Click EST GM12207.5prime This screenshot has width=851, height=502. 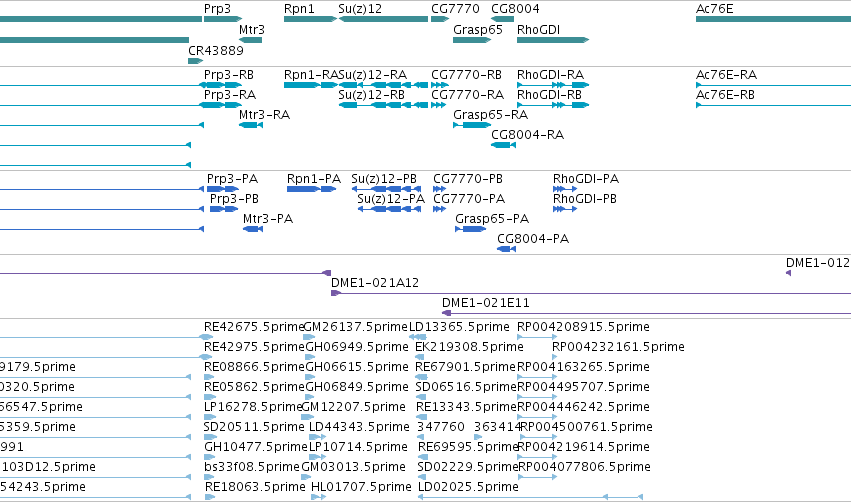tap(353, 408)
